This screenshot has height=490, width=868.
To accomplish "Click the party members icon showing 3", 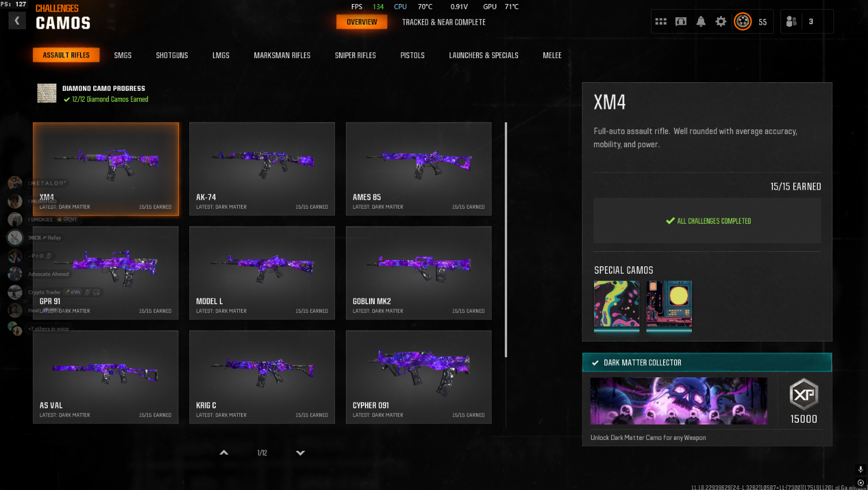I will point(806,21).
